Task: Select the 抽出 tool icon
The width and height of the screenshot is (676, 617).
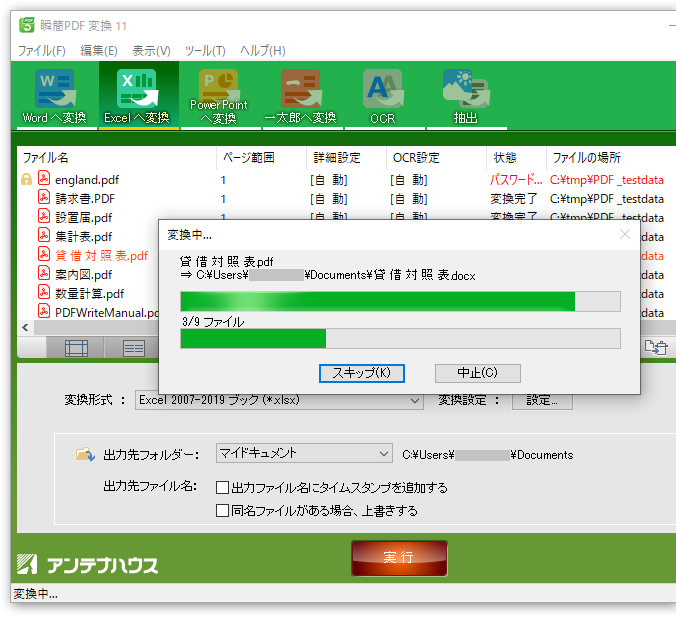Action: click(x=466, y=88)
